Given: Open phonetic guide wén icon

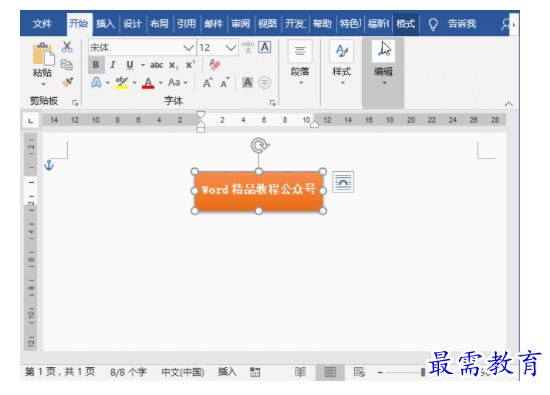Looking at the screenshot, I should click(248, 47).
